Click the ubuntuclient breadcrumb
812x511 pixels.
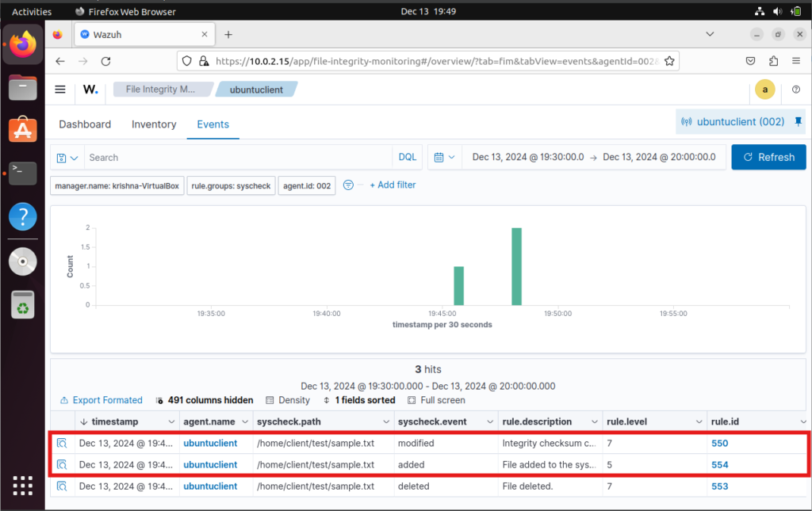(256, 90)
